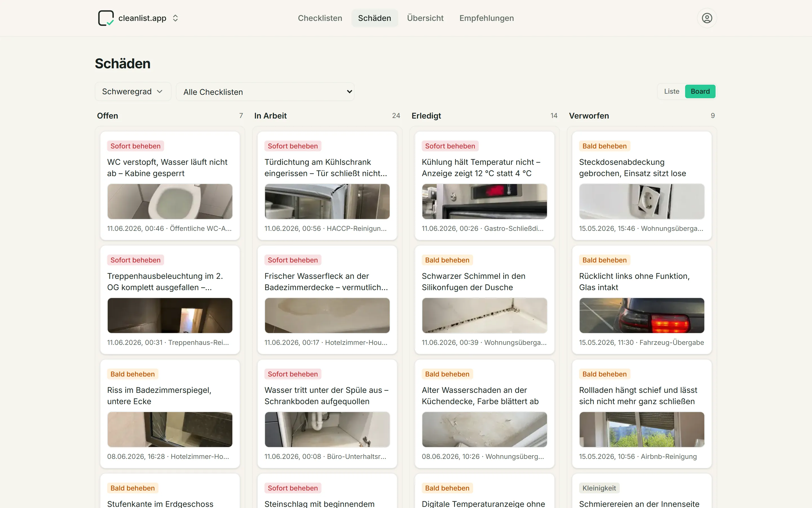Open the user account profile icon
Screen dimensions: 812x508
coord(707,18)
